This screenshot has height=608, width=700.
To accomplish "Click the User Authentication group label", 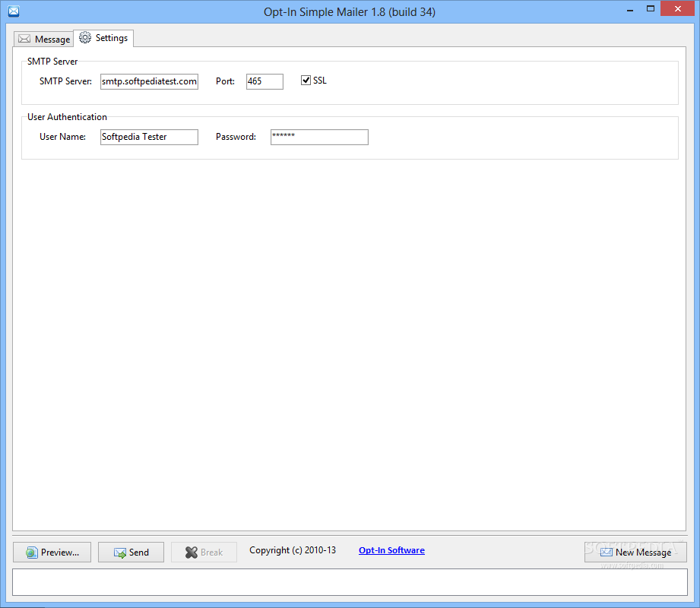I will coord(67,117).
